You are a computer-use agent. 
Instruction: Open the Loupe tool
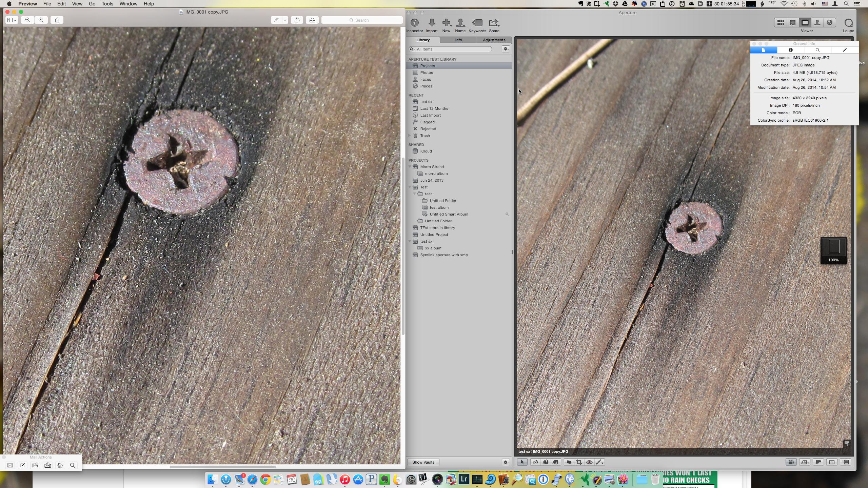pyautogui.click(x=848, y=23)
